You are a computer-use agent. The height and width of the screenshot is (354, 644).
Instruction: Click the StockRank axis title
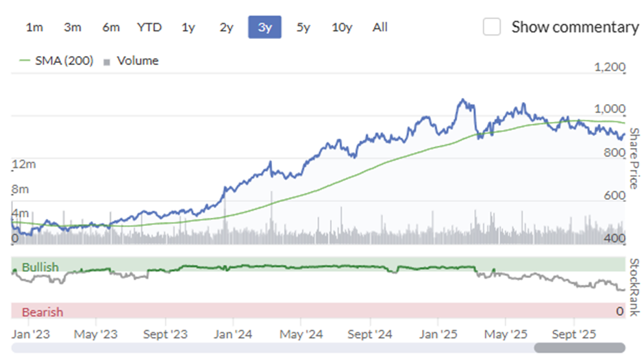pyautogui.click(x=634, y=288)
